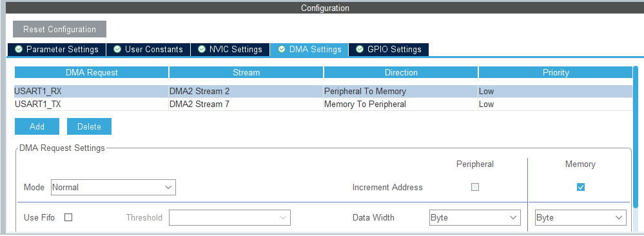
Task: Enable the Use Fifo checkbox
Action: [x=68, y=217]
